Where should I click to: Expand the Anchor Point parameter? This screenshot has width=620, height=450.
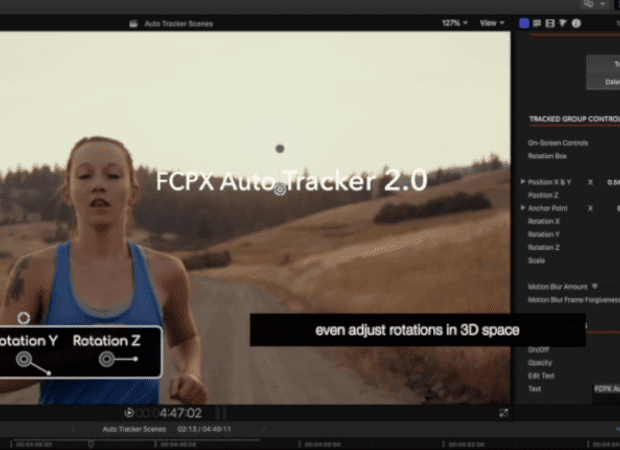[x=523, y=208]
